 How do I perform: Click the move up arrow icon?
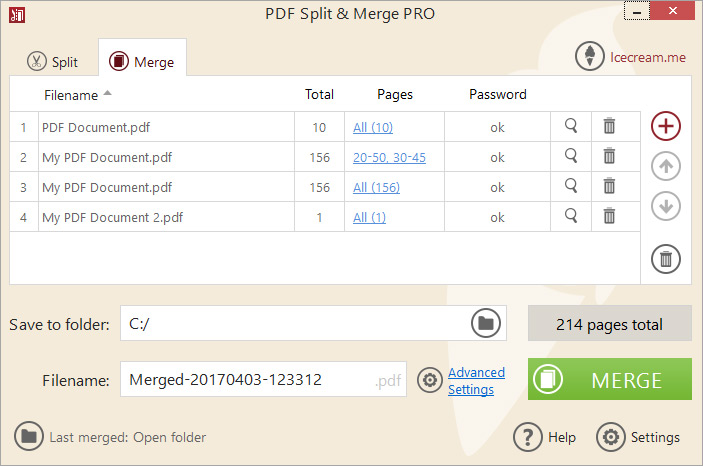pyautogui.click(x=666, y=166)
